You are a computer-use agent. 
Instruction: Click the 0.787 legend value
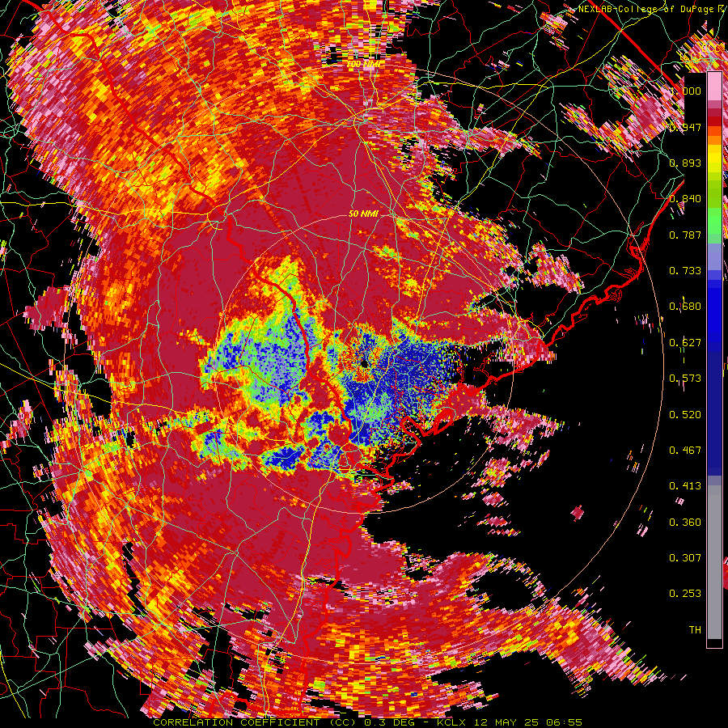pyautogui.click(x=685, y=235)
